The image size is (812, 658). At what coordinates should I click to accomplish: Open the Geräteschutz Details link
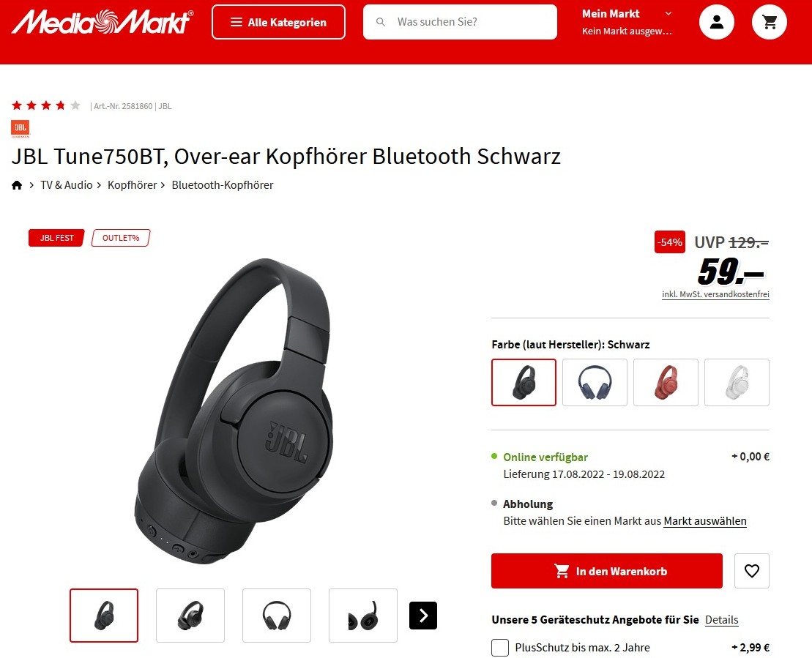tap(721, 620)
